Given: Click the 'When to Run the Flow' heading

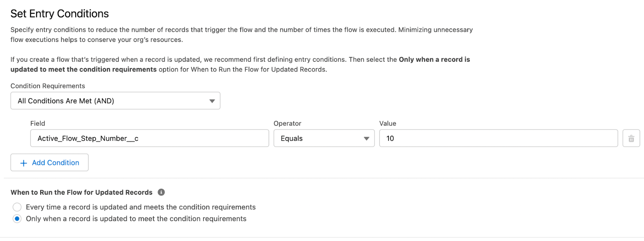Looking at the screenshot, I should (81, 192).
